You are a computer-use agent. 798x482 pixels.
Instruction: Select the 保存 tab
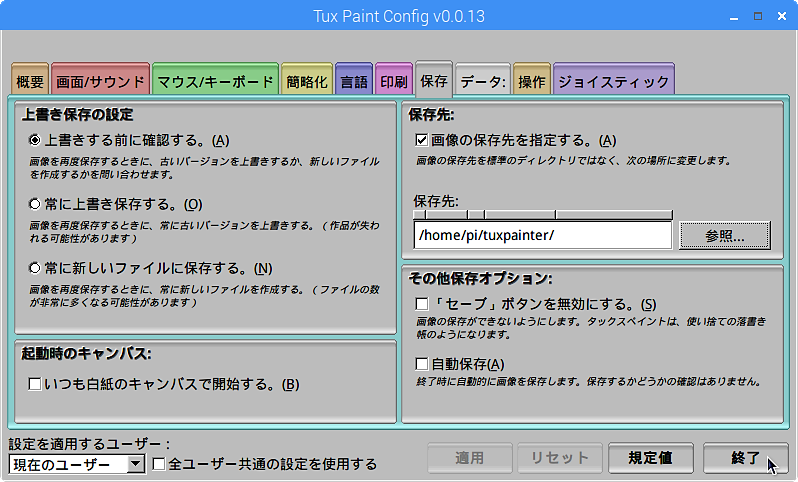pyautogui.click(x=434, y=79)
